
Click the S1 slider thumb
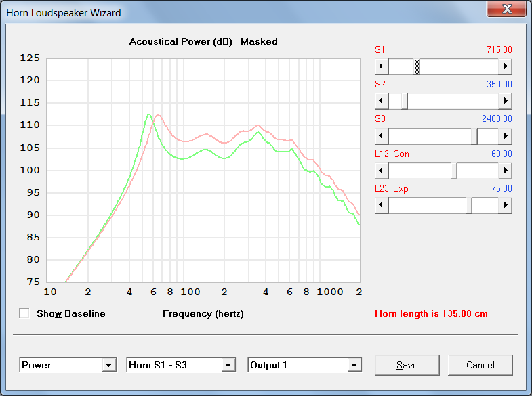coord(417,66)
